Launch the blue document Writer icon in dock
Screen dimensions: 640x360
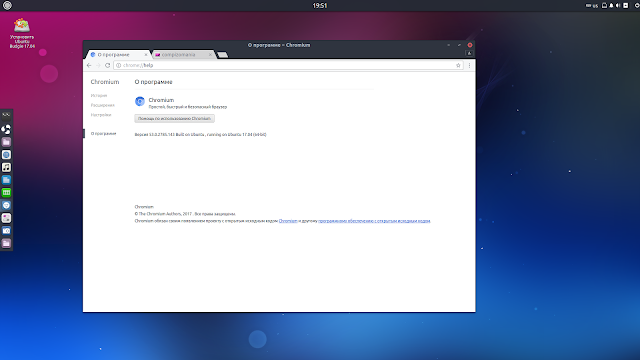[x=6, y=180]
